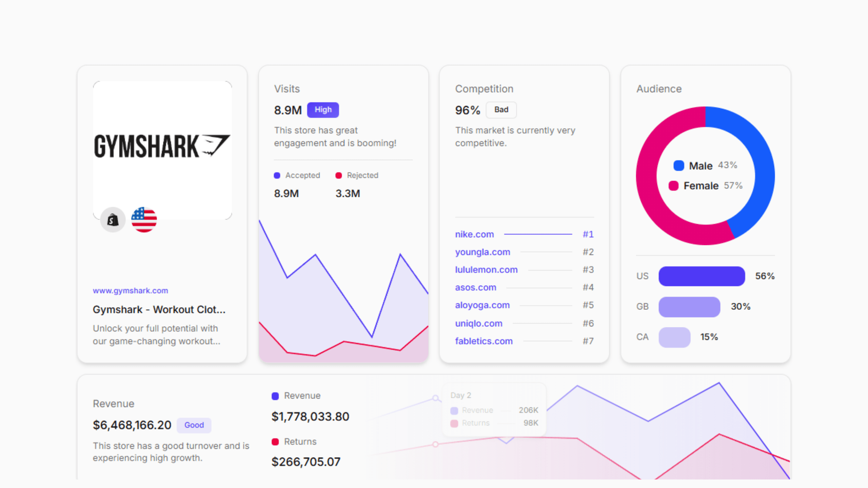Click the Gymshark logo thumbnail
Image resolution: width=868 pixels, height=488 pixels.
162,150
